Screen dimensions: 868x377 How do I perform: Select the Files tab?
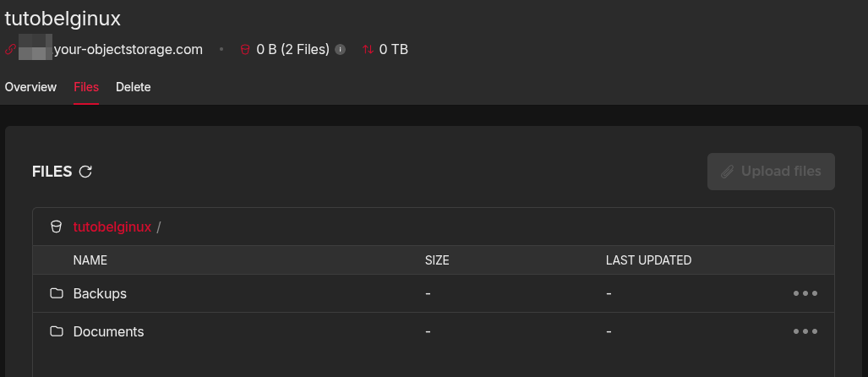(x=86, y=87)
